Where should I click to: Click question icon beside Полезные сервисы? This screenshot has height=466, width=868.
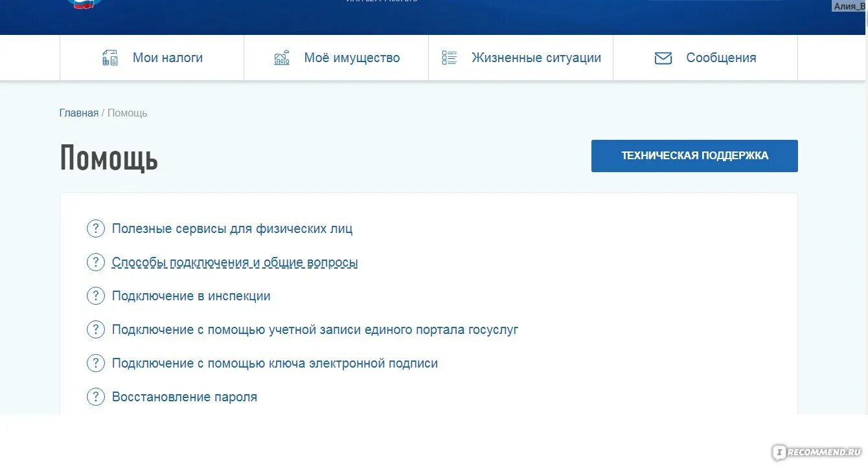pos(96,228)
